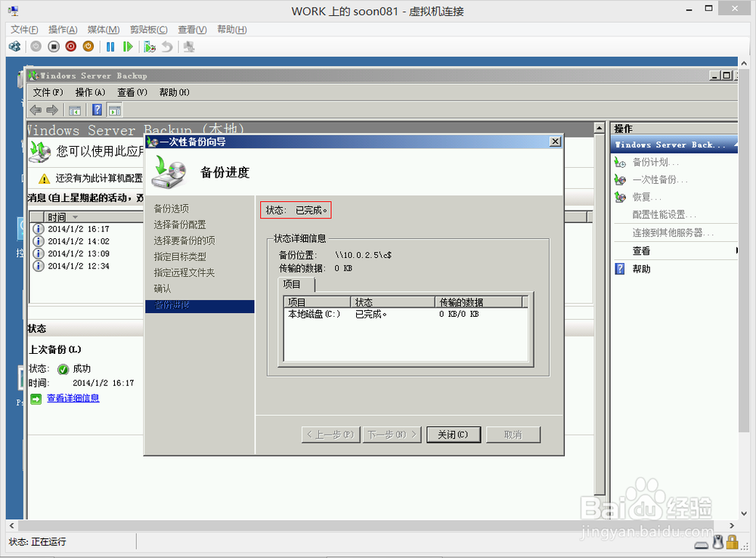Click the 取消 button in wizard
This screenshot has height=558, width=756.
(x=513, y=435)
